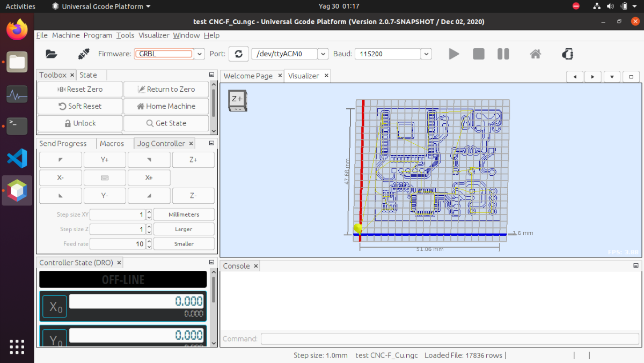Image resolution: width=644 pixels, height=363 pixels.
Task: Click the Z+ view cube in visualizer
Action: pos(237,100)
